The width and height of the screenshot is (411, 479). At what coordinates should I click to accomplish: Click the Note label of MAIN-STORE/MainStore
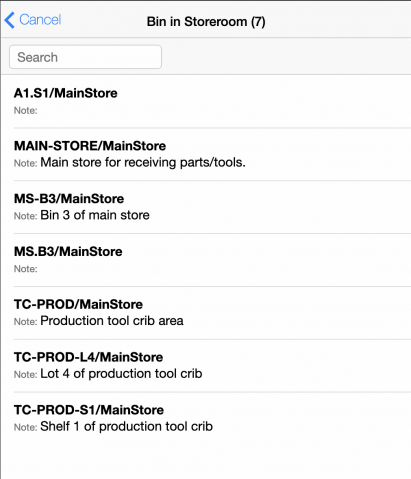(25, 163)
